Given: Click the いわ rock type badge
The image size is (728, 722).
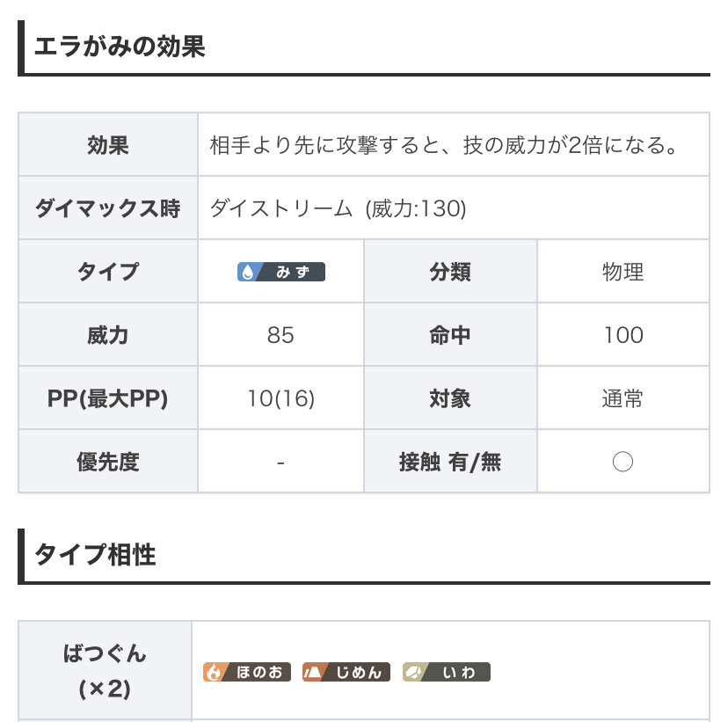Looking at the screenshot, I should point(446,672).
